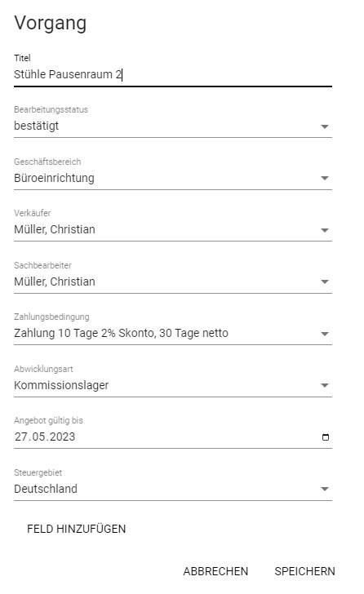The height and width of the screenshot is (594, 364).
Task: Click the 'Büroeinrichtung' field value
Action: 54,178
